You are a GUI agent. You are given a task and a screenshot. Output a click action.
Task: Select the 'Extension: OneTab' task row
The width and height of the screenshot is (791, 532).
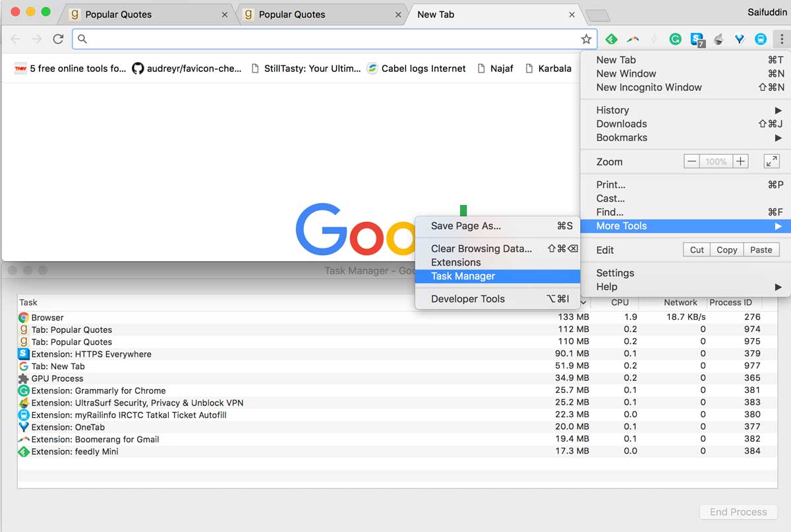pyautogui.click(x=397, y=427)
